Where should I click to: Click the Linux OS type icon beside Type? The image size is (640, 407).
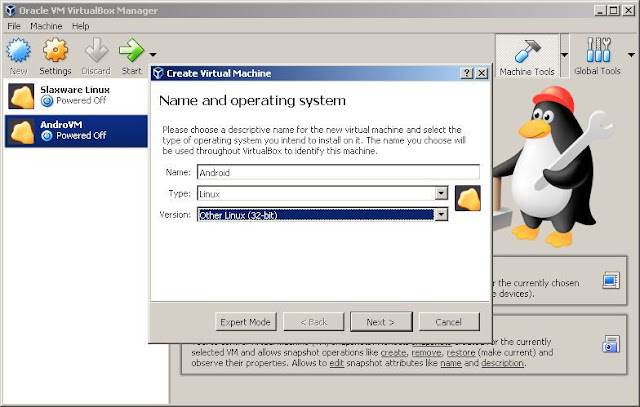[468, 199]
